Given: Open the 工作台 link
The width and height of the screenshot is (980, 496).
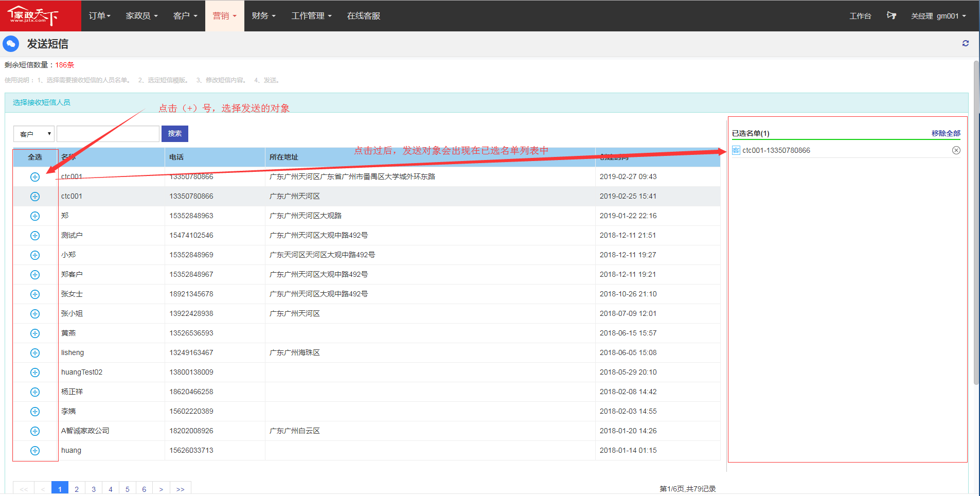Looking at the screenshot, I should click(860, 16).
